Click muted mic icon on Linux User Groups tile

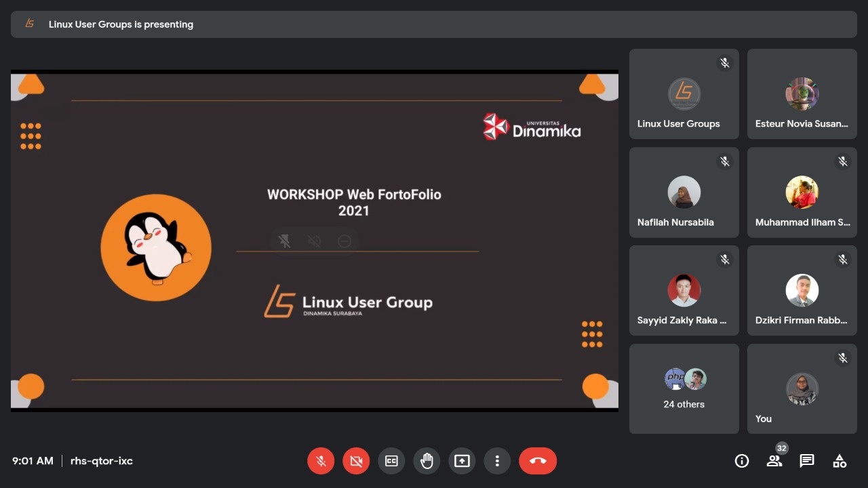(x=725, y=63)
